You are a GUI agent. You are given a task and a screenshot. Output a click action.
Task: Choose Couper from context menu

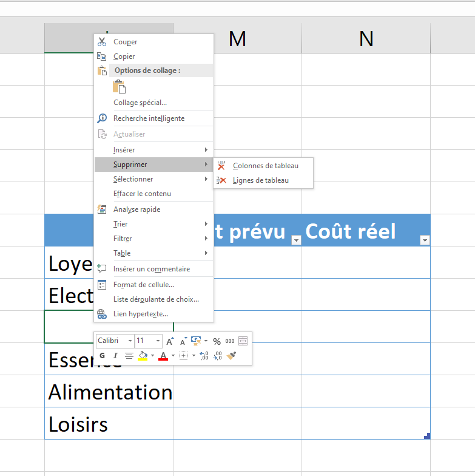154,41
